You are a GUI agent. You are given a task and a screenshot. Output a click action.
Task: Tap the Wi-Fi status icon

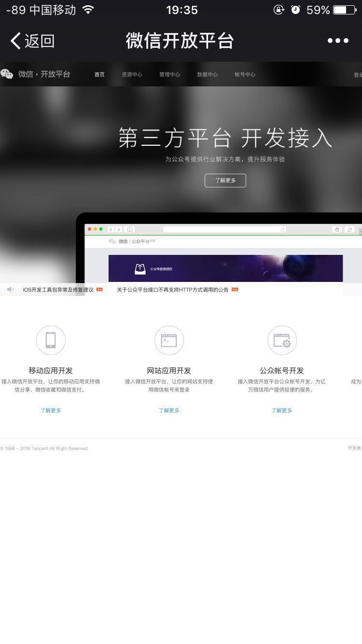pyautogui.click(x=88, y=10)
